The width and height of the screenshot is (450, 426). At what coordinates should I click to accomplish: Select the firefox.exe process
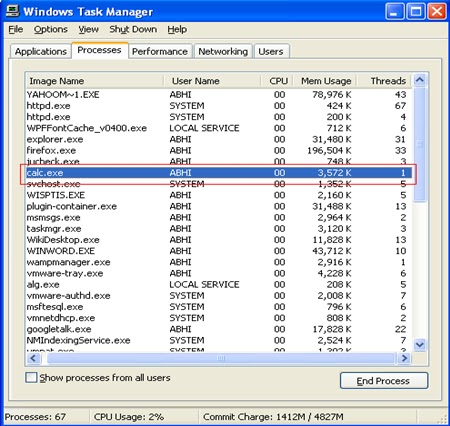pos(219,151)
